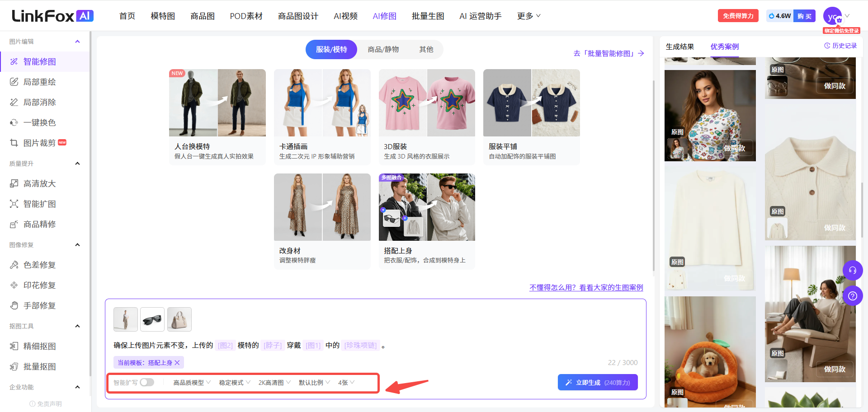Open the 模特图 menu item
This screenshot has width=868, height=412.
pos(163,16)
